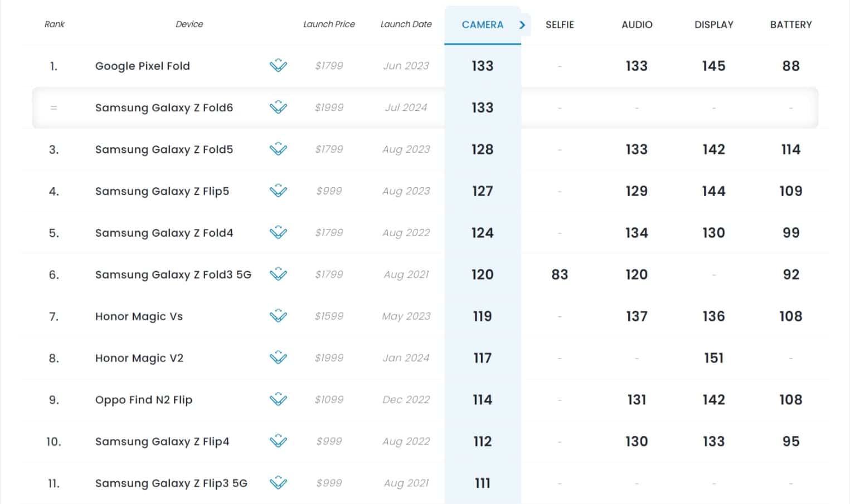Click the badge icon beside Samsung Galaxy Z Fold5

click(278, 149)
